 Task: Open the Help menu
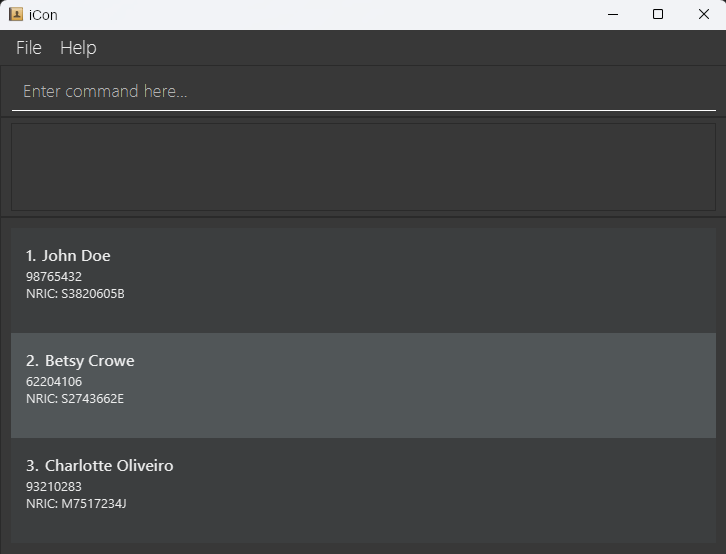coord(78,48)
